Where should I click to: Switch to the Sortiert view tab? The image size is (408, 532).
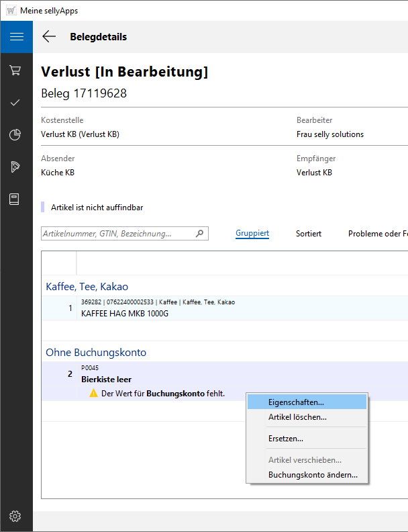click(x=309, y=234)
